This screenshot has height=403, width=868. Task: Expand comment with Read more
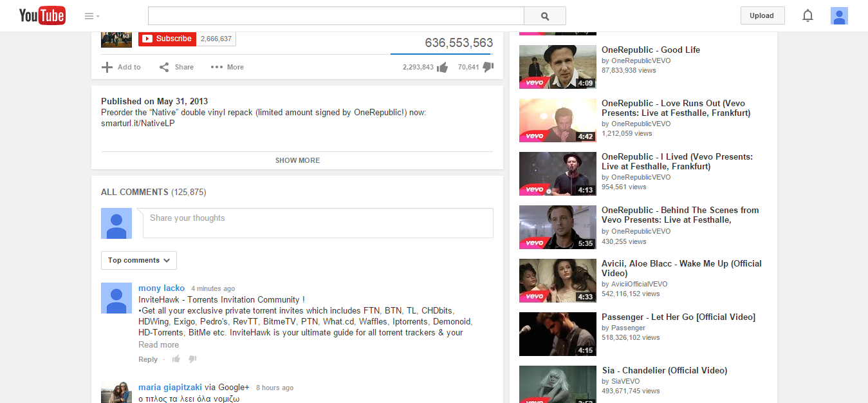tap(159, 344)
